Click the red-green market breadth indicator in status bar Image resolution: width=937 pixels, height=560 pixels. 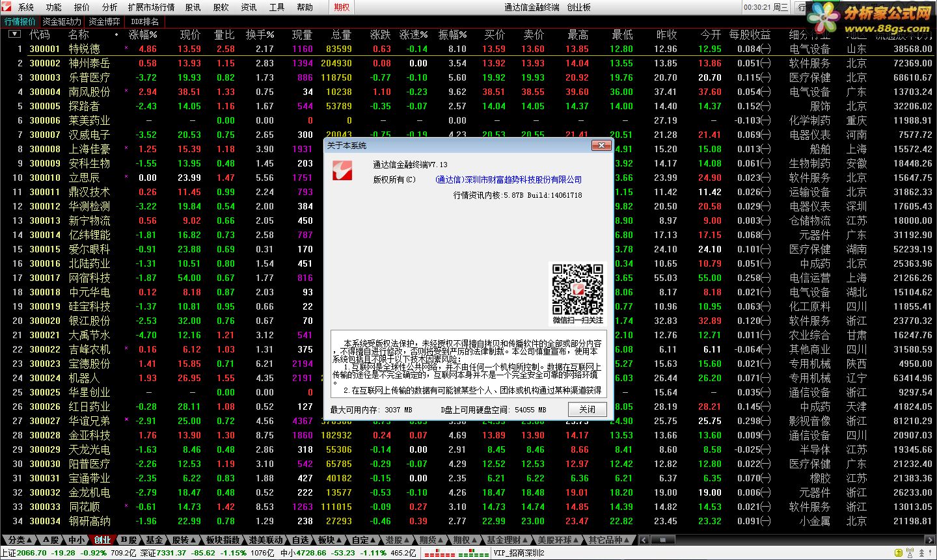coord(455,553)
